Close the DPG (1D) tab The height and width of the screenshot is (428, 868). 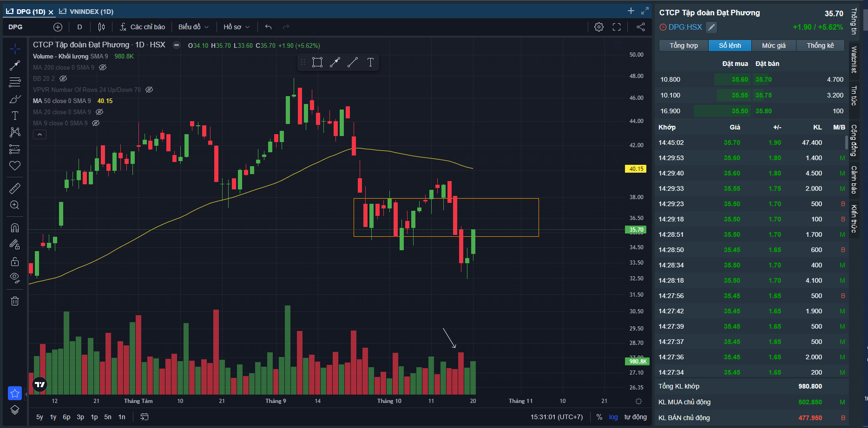point(51,12)
